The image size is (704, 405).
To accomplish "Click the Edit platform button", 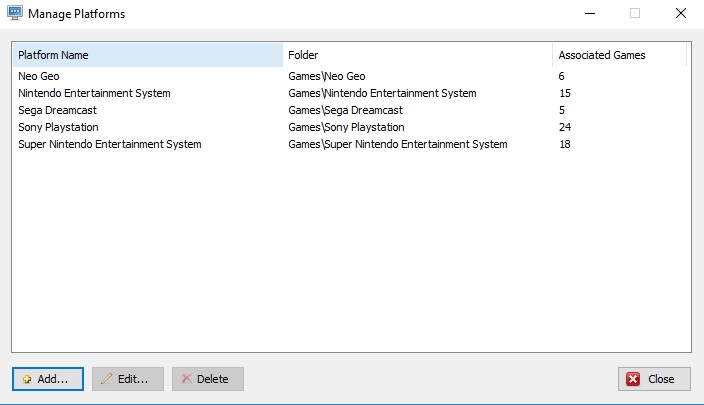I will [128, 379].
